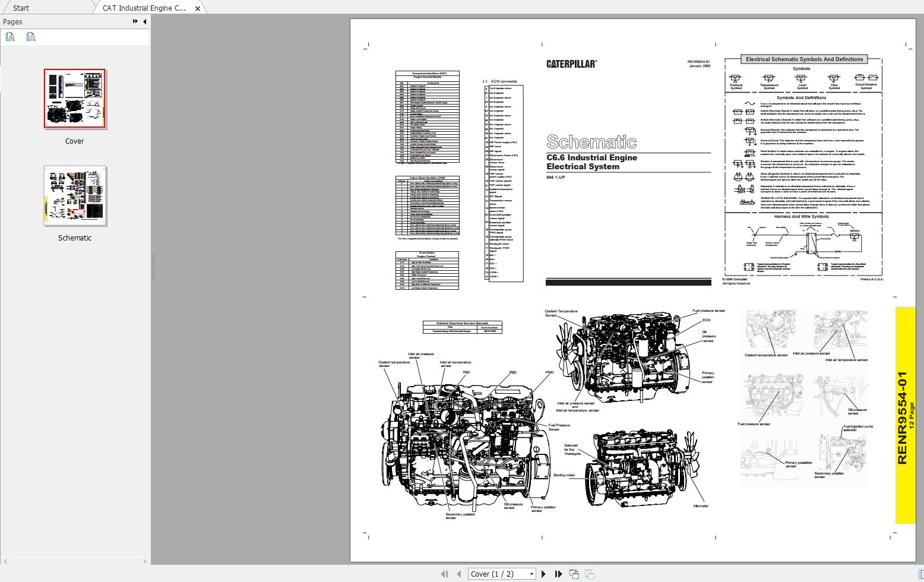Click the Pages panel right scroll arrow
The width and height of the screenshot is (924, 582).
click(x=144, y=561)
